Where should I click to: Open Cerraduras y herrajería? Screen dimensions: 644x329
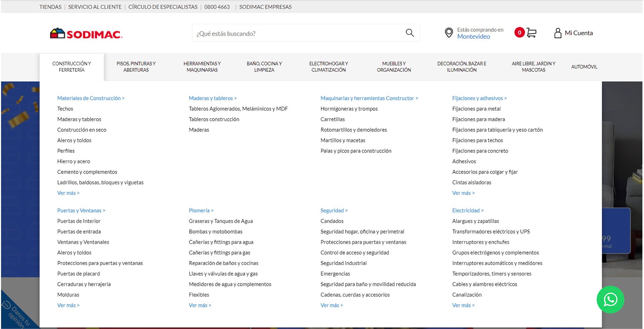pos(84,284)
